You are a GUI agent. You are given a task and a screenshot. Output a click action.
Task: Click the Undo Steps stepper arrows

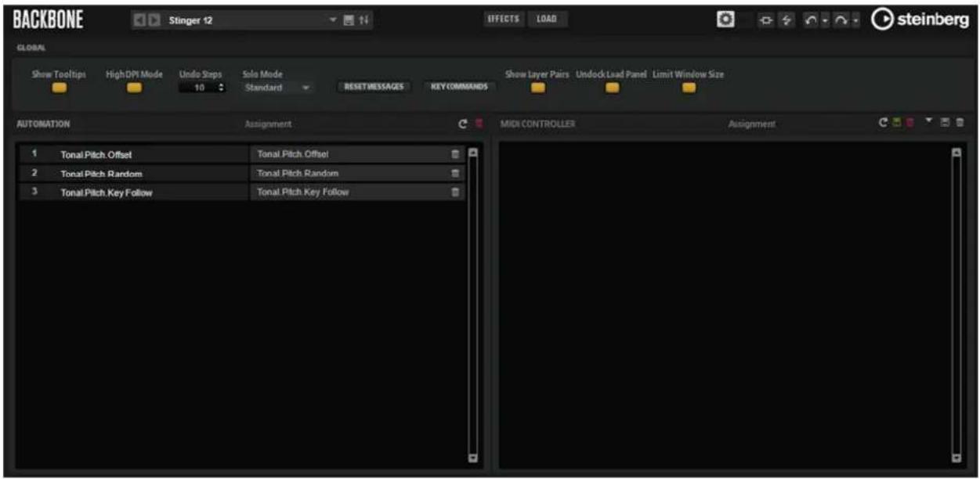coord(221,88)
